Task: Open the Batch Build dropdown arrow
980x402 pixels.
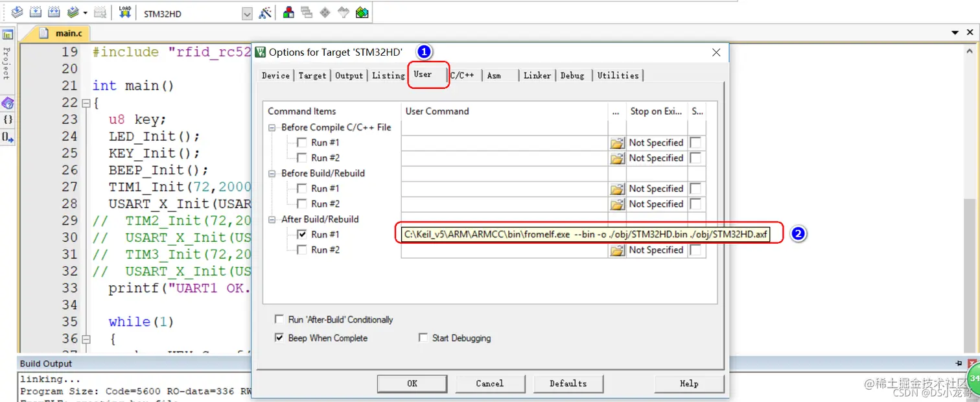Action: pos(85,13)
